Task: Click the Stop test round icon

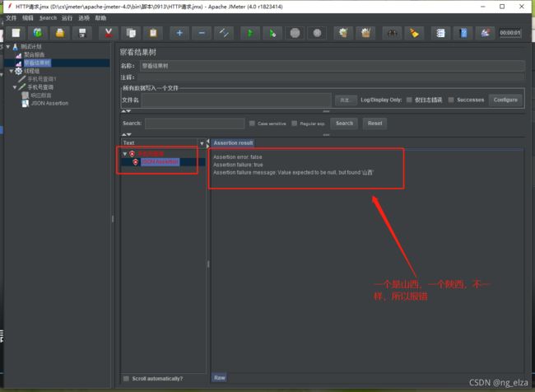Action: click(295, 33)
